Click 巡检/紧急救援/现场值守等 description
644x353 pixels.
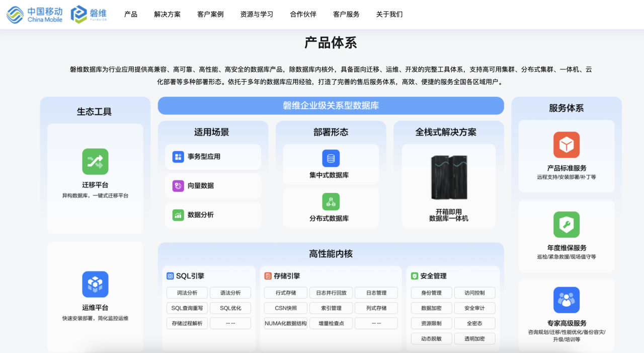pos(567,257)
